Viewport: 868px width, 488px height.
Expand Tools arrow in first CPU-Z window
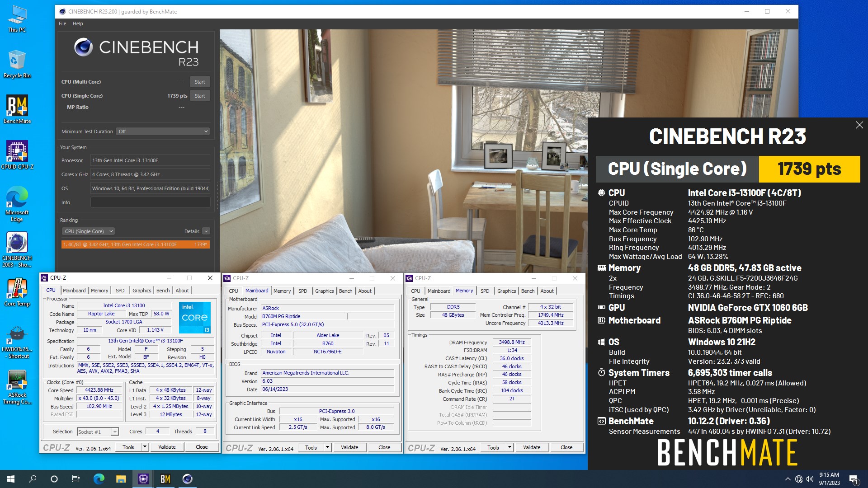(145, 447)
